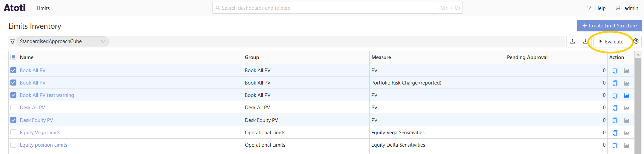This screenshot has width=644, height=154.
Task: Click the filter funnel icon
Action: [12, 41]
